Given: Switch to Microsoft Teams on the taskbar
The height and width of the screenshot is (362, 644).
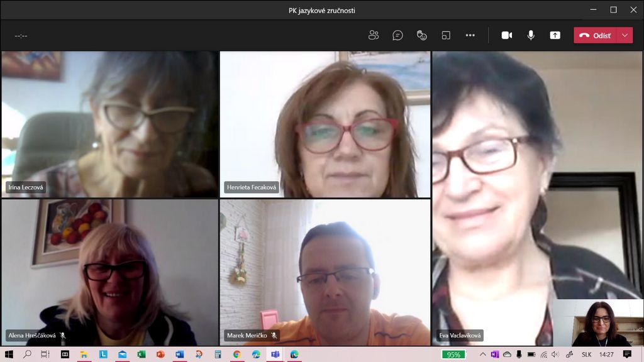Looking at the screenshot, I should [x=275, y=354].
